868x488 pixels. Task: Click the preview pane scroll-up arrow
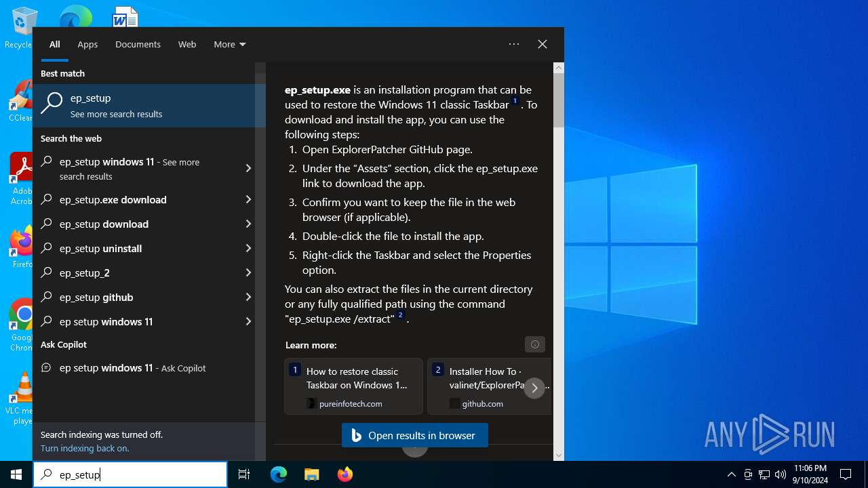point(559,67)
